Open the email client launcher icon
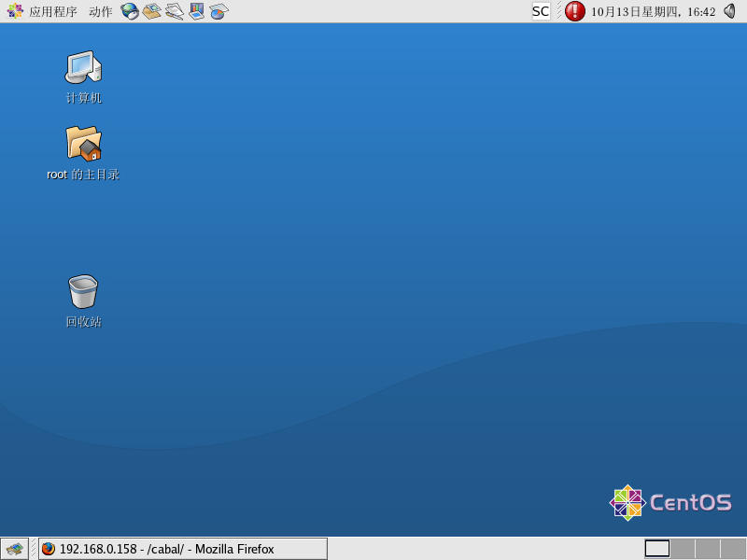 point(152,11)
